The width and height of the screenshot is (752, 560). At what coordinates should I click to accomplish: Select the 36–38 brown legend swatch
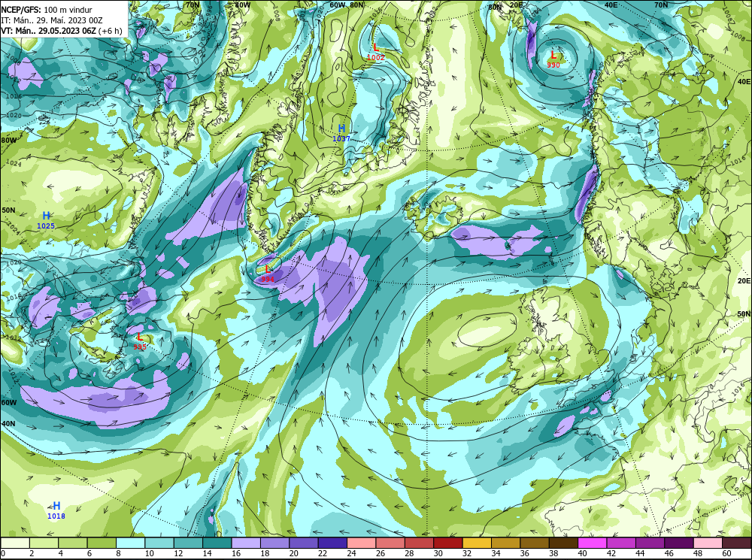point(535,543)
